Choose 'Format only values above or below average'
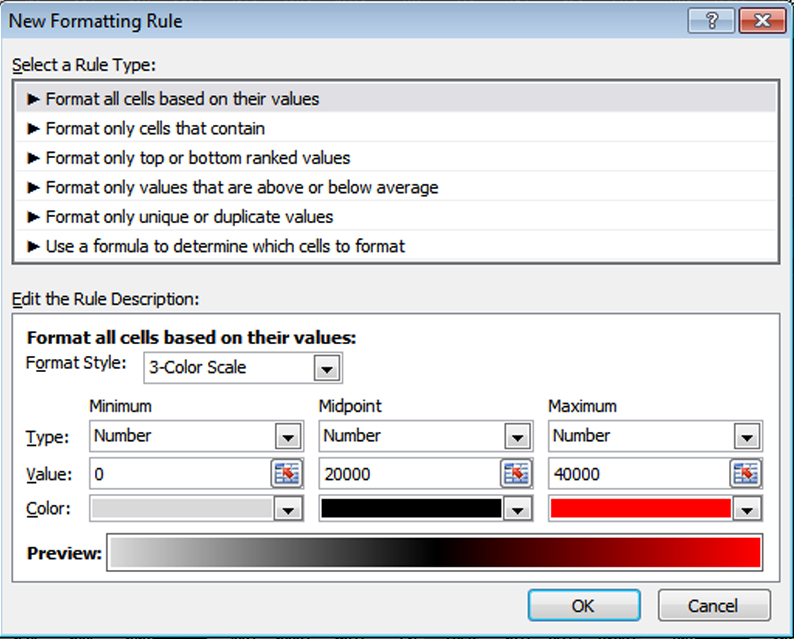Screen dimensions: 794x639 pyautogui.click(x=242, y=187)
